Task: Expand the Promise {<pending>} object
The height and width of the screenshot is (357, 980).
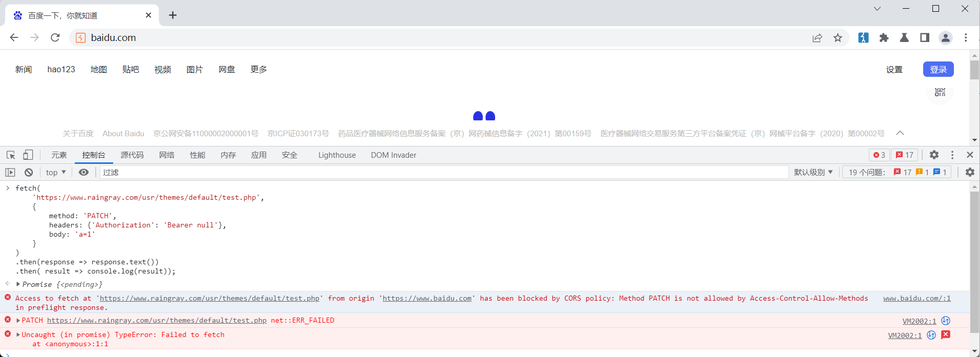Action: 18,284
